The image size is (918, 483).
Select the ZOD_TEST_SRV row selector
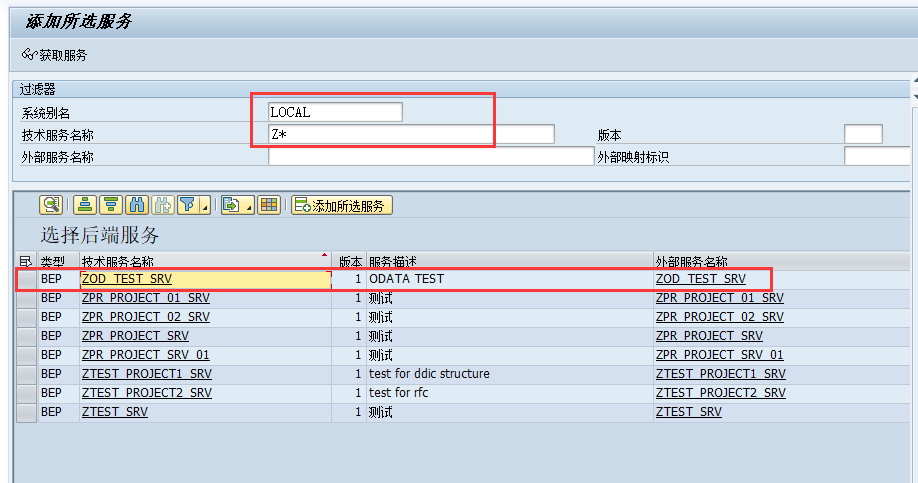tap(26, 279)
